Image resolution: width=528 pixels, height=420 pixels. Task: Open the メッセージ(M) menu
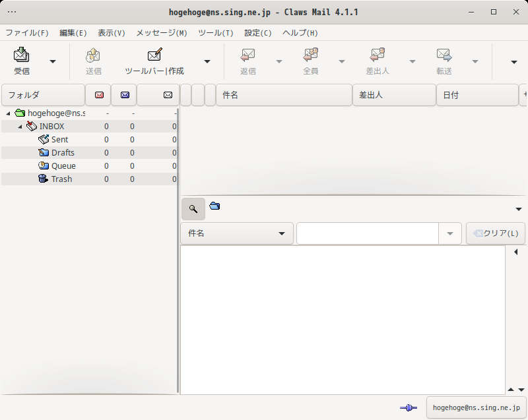pos(162,33)
